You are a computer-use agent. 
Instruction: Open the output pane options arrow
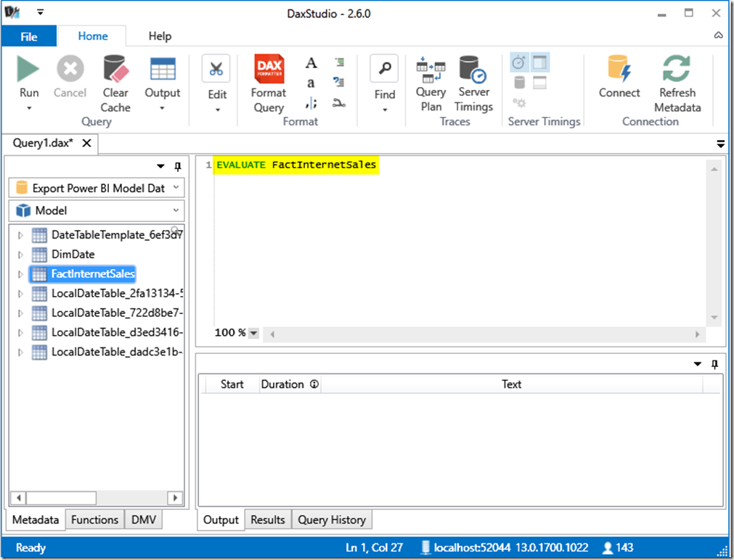698,364
